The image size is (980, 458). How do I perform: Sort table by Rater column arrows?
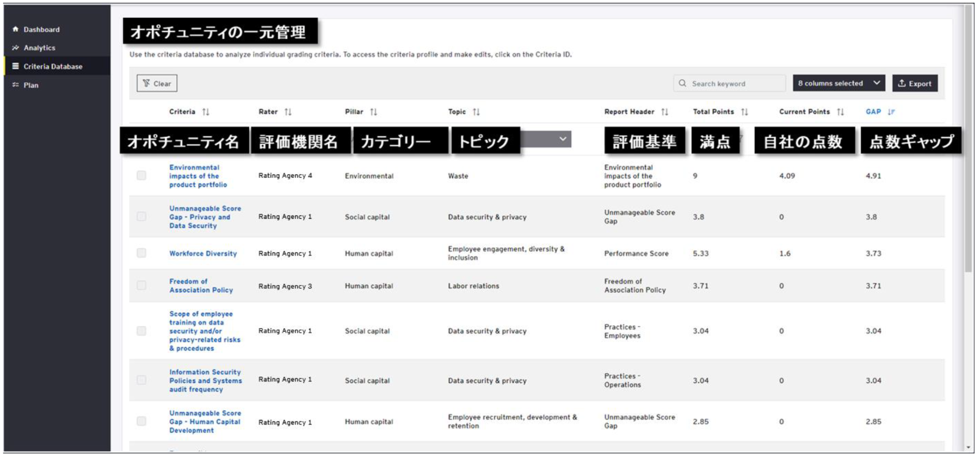(x=288, y=112)
